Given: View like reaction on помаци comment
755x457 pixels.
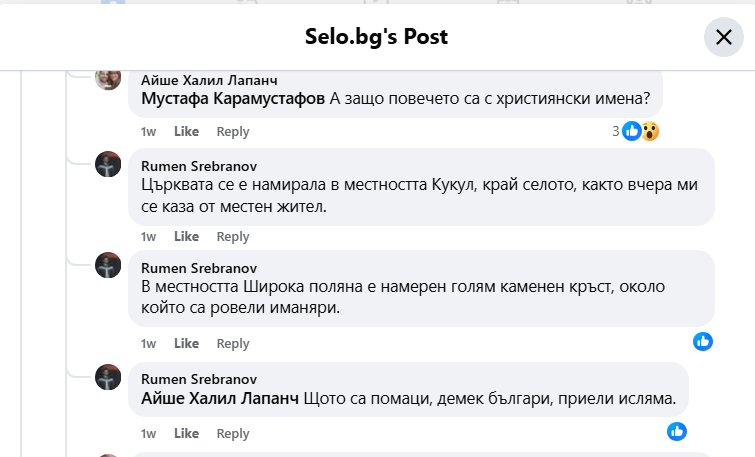Looking at the screenshot, I should 677,431.
